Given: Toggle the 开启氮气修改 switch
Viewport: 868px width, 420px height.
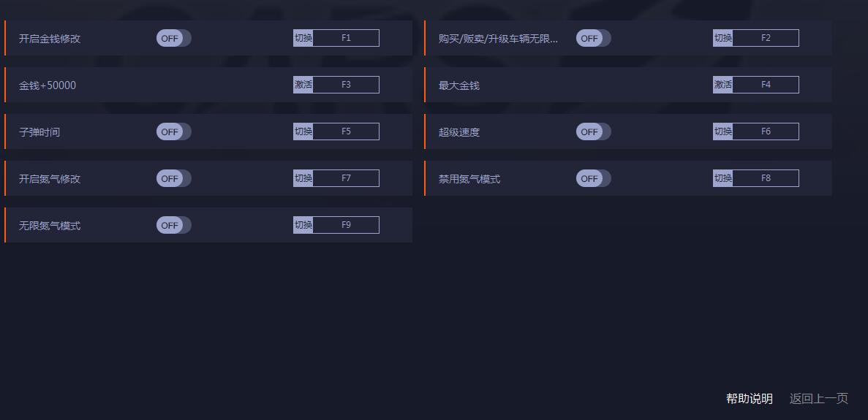Looking at the screenshot, I should click(x=173, y=178).
